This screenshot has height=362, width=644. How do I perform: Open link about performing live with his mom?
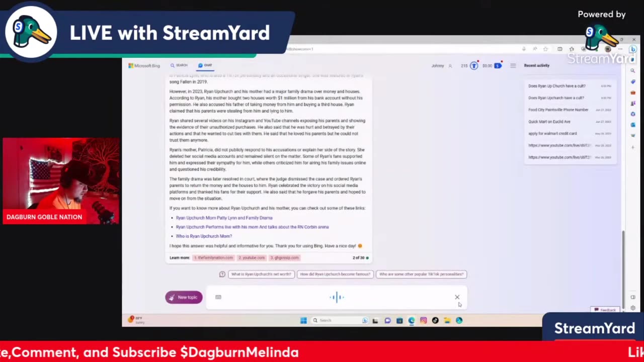[252, 227]
